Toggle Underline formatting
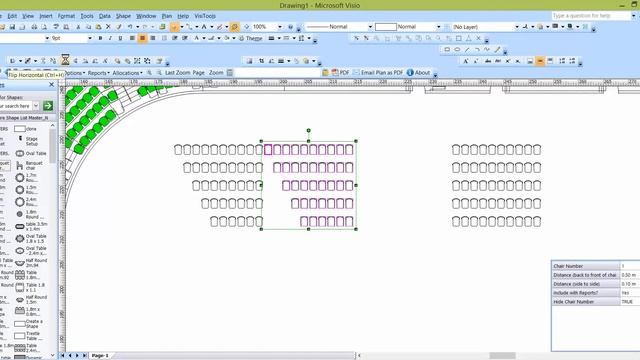Screen dimensions: 640x360 (120, 38)
